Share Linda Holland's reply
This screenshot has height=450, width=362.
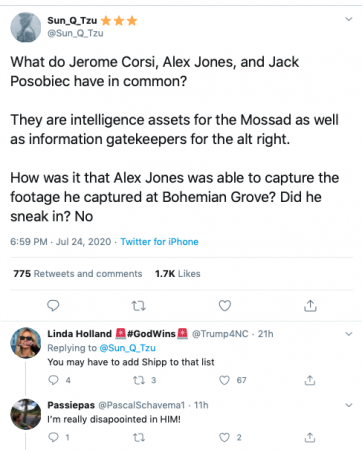(x=310, y=380)
